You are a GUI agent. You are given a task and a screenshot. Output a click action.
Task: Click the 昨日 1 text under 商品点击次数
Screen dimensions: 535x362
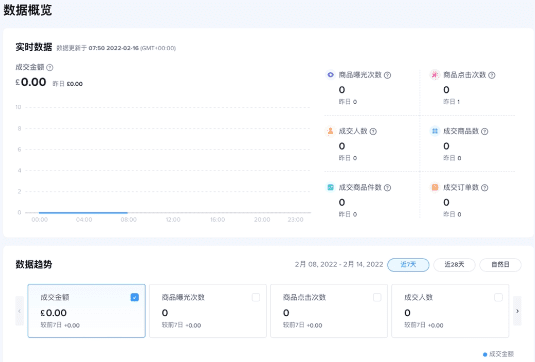coord(451,102)
